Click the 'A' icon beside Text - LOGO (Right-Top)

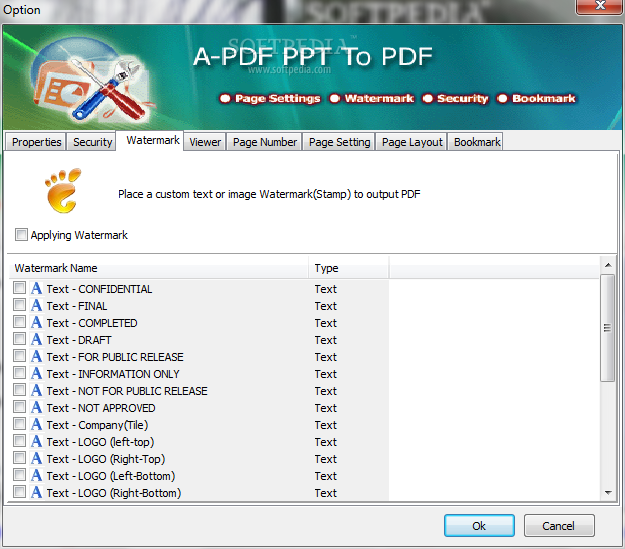point(36,458)
